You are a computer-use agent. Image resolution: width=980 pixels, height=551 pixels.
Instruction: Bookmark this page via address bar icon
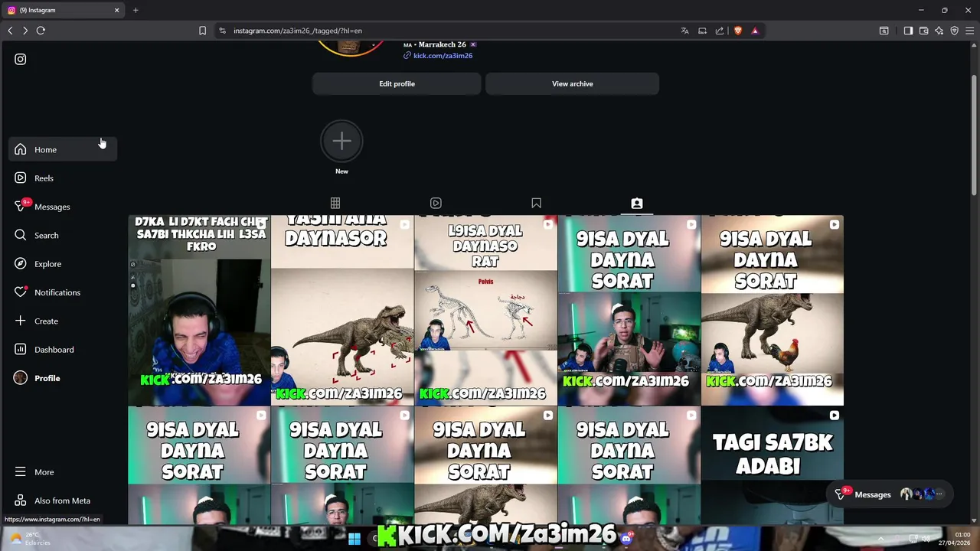[202, 31]
